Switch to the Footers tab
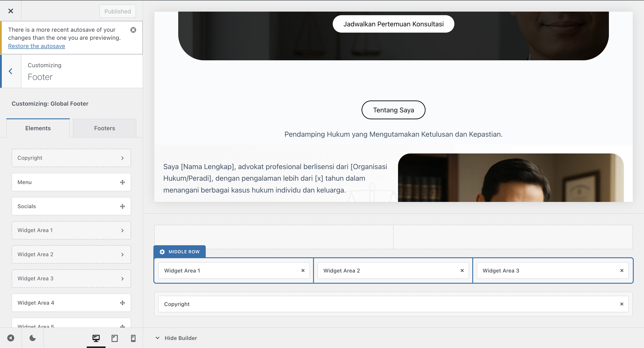644x348 pixels. pos(104,128)
